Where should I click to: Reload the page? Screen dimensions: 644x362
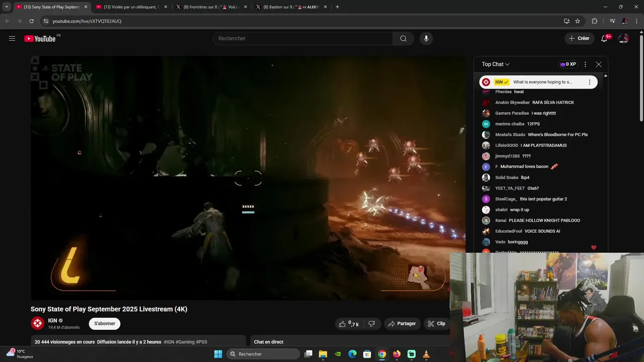(32, 21)
